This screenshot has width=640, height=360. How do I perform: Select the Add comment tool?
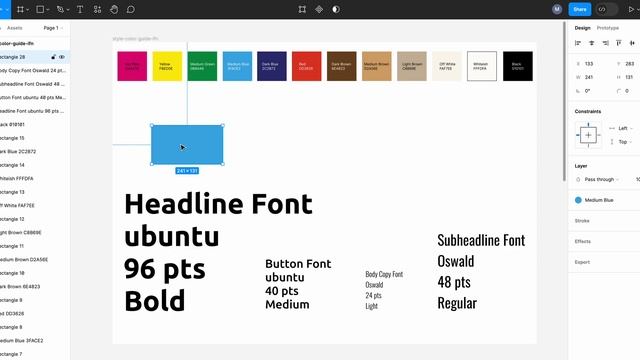point(131,9)
